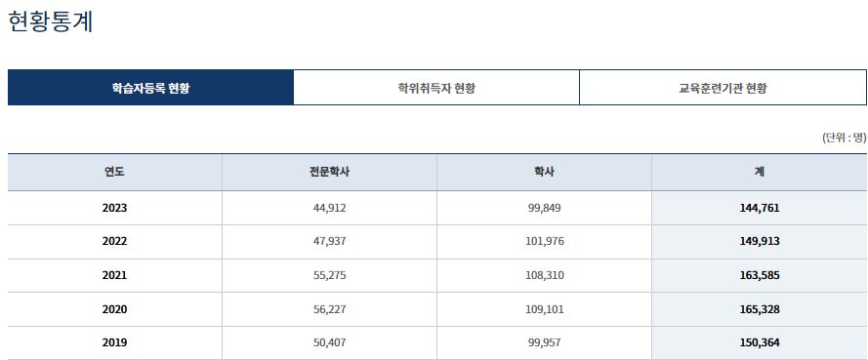Open the 학위취득자 현황 tab
This screenshot has width=868, height=360.
point(436,88)
